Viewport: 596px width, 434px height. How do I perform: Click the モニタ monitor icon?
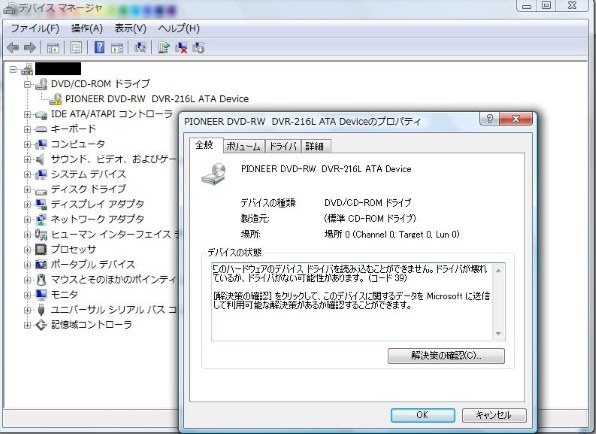[x=41, y=295]
